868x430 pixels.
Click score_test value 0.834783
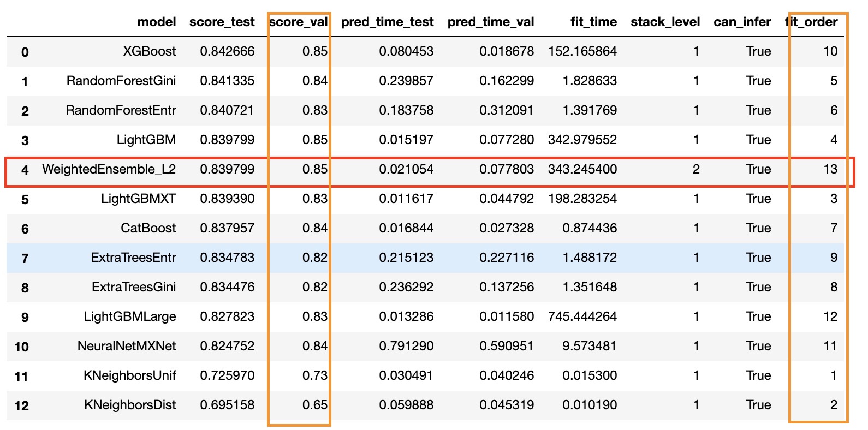coord(227,258)
